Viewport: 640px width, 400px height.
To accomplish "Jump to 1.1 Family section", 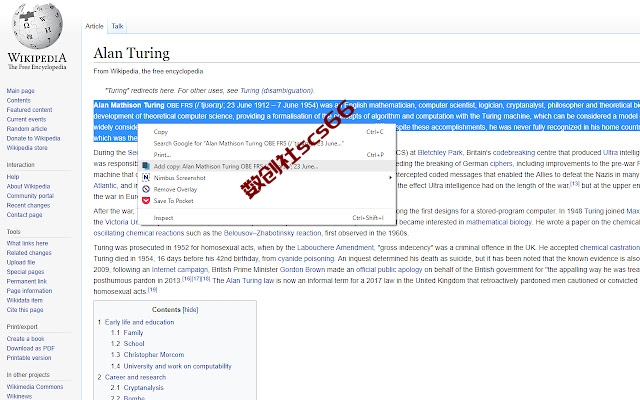I will [x=133, y=333].
